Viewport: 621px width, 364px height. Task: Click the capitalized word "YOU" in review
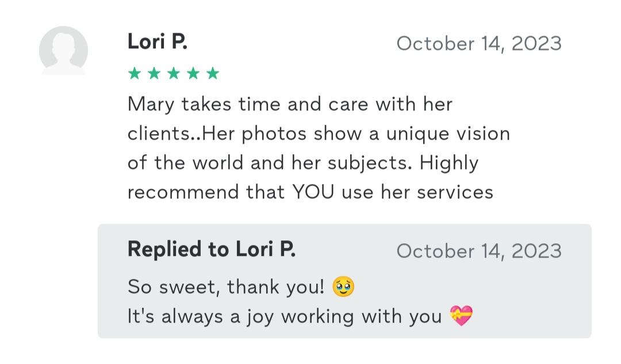click(x=313, y=192)
